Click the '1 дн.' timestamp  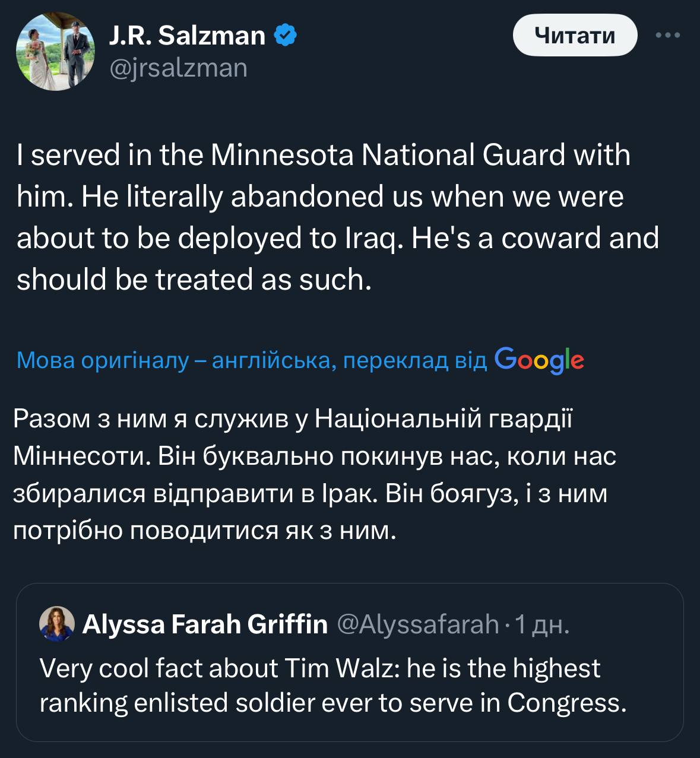coord(542,624)
